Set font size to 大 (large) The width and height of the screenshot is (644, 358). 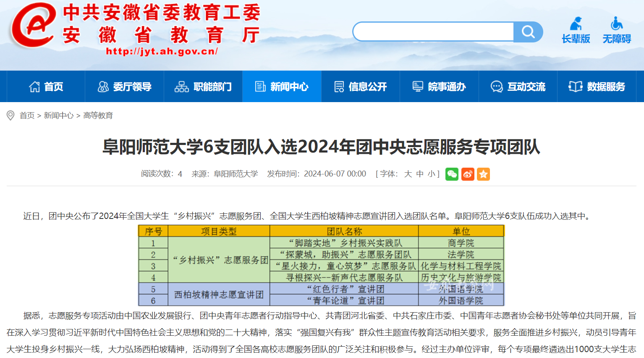408,174
